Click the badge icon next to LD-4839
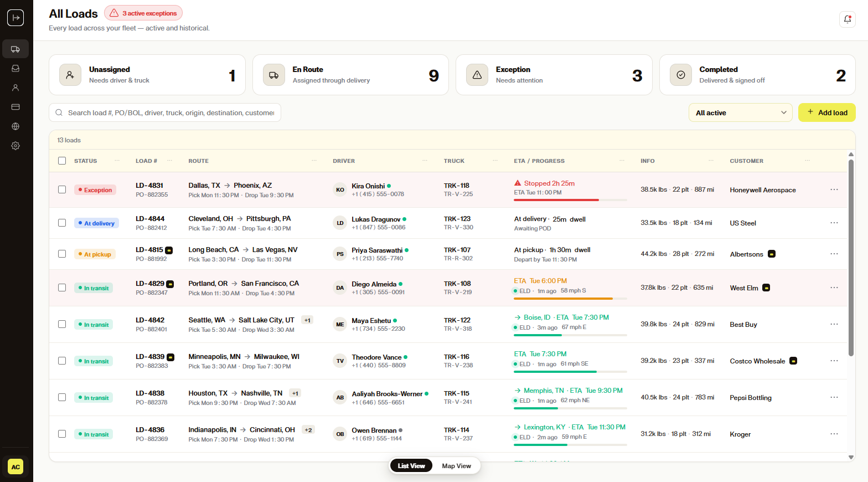868x482 pixels. [x=170, y=357]
